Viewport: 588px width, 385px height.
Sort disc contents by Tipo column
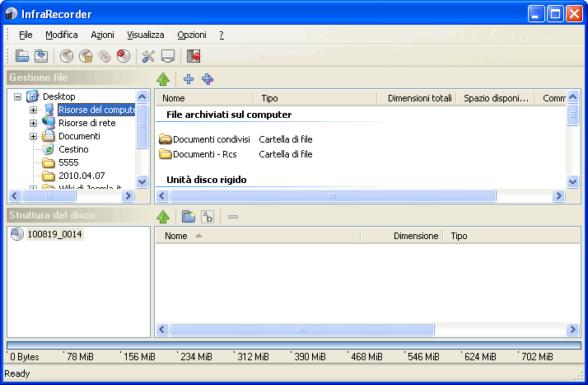(x=511, y=236)
